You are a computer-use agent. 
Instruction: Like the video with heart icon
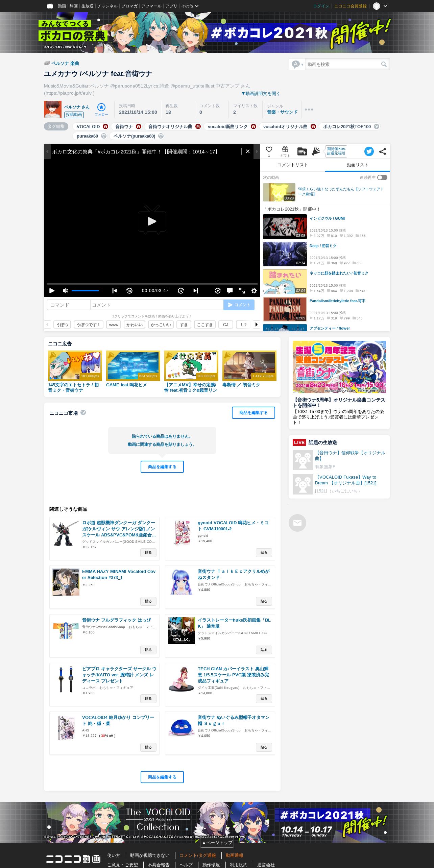[x=269, y=150]
